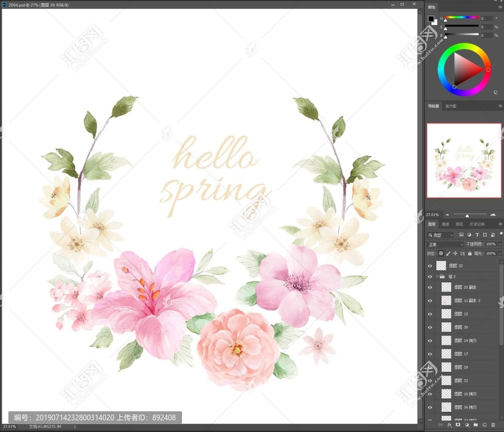504x432 pixels.
Task: Hide layer 图层 24 拷贝
Action: [430, 340]
